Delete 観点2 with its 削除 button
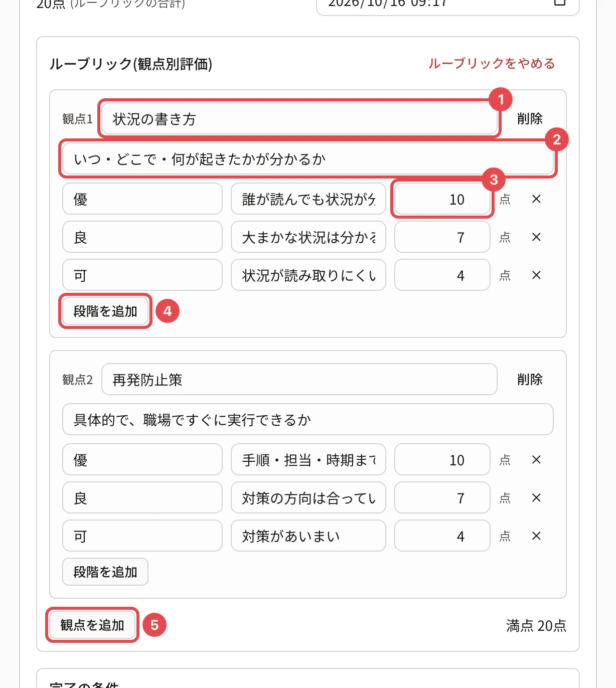616x688 pixels. point(530,380)
